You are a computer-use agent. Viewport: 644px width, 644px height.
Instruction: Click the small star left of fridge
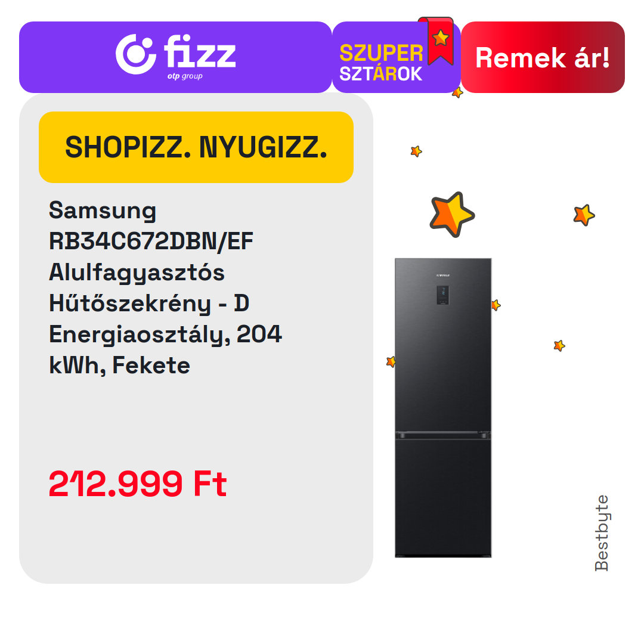click(x=391, y=361)
